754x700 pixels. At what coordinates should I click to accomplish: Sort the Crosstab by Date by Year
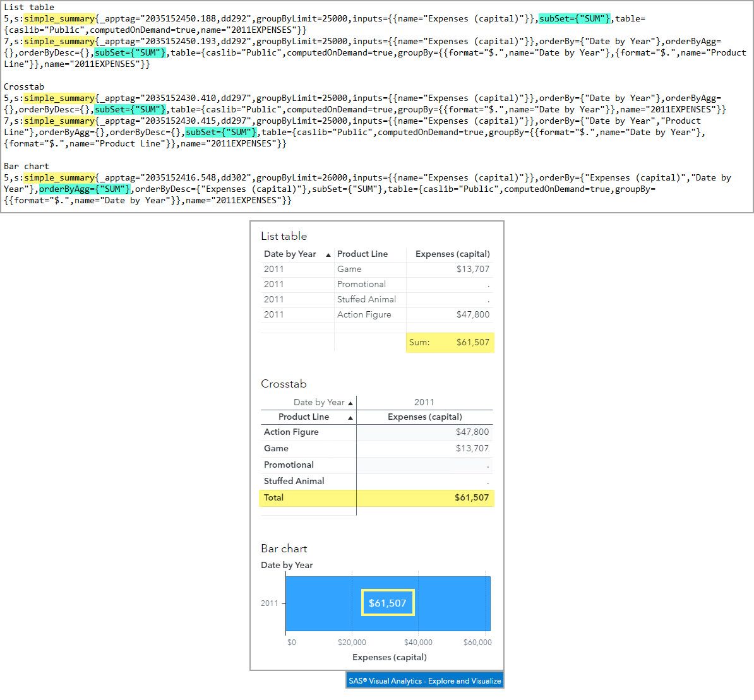321,402
